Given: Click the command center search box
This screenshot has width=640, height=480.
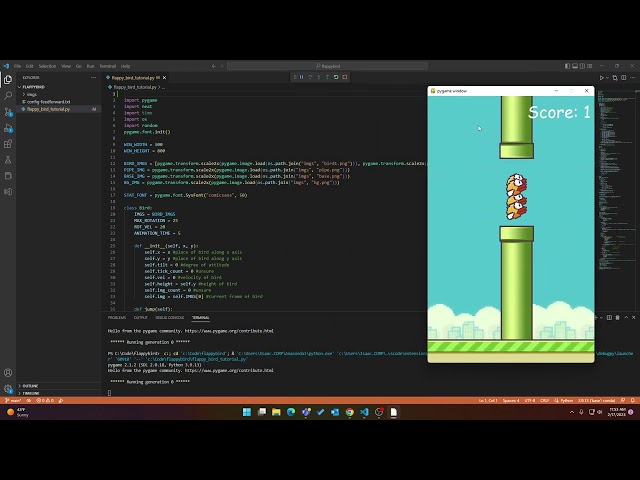Looking at the screenshot, I should (327, 66).
